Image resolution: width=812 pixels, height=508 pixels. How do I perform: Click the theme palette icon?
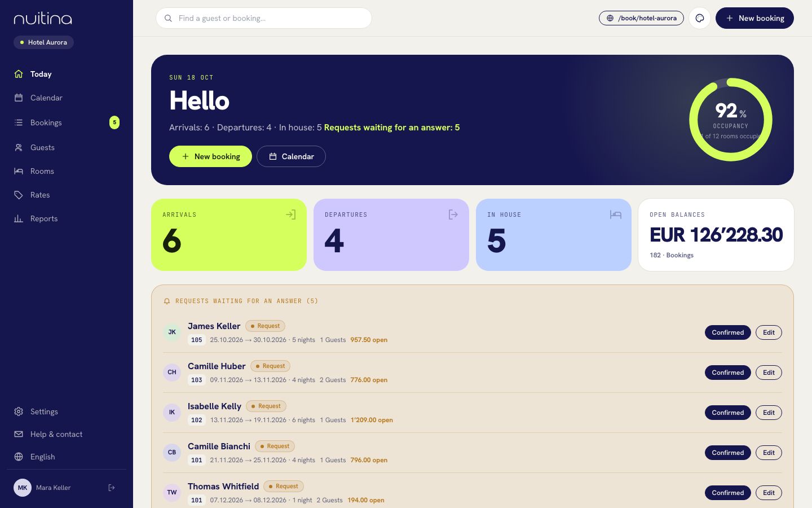click(x=700, y=18)
